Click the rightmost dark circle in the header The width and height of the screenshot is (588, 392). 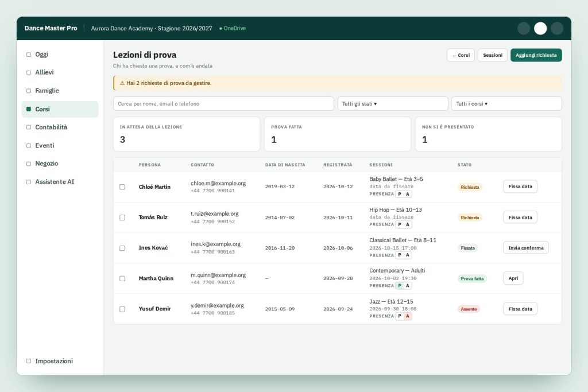(x=557, y=29)
